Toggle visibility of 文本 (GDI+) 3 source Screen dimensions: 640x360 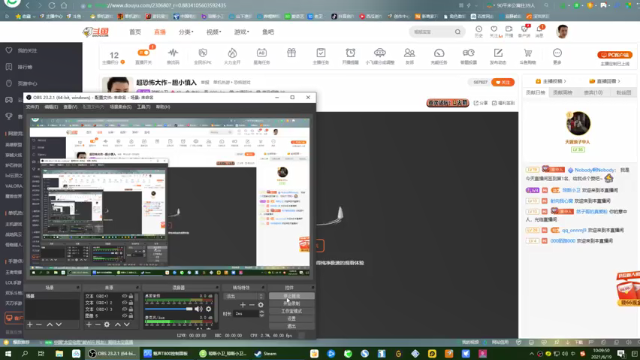[124, 309]
